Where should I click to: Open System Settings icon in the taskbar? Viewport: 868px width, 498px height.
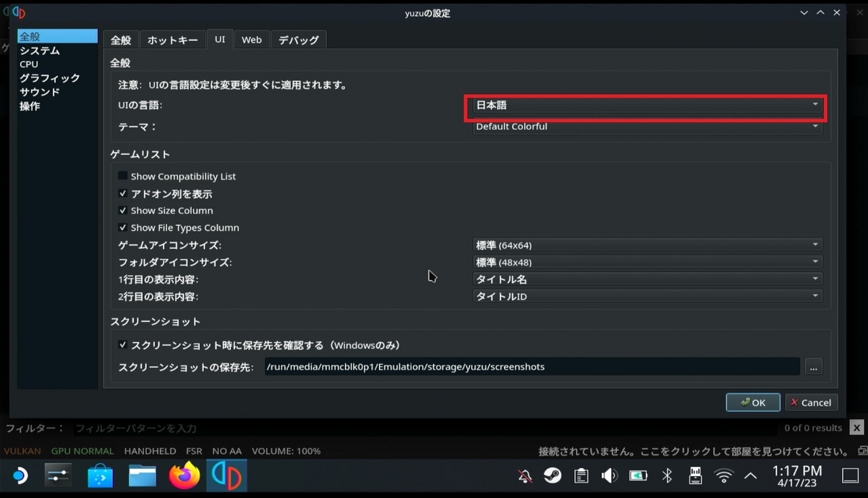[59, 476]
